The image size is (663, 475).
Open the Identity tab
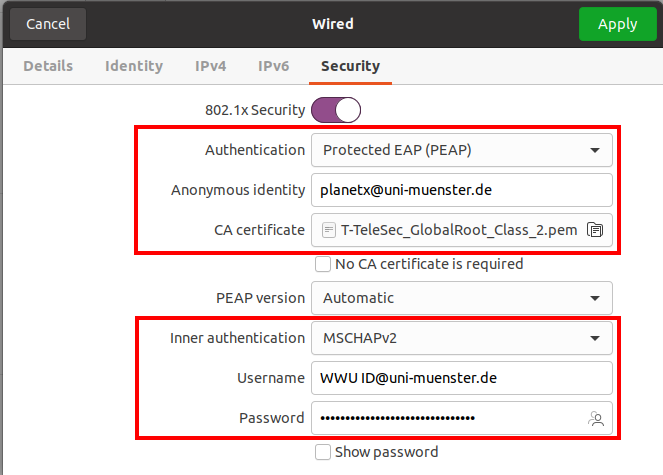pos(134,66)
